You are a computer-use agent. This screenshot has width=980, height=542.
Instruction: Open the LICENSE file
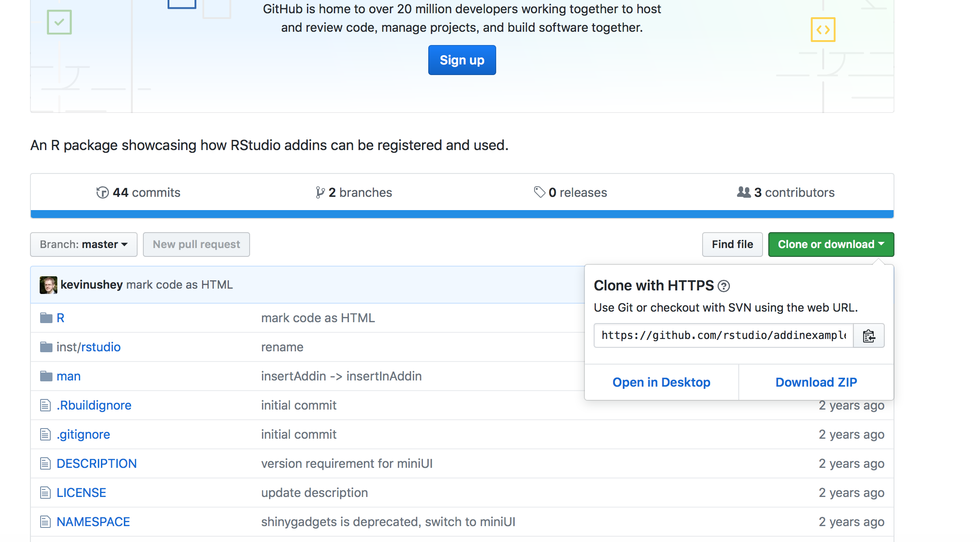81,493
